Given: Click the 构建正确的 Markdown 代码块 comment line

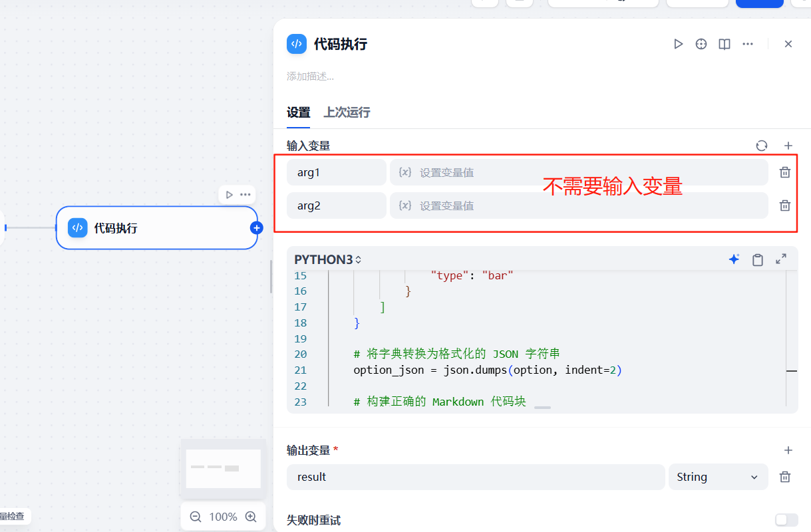Looking at the screenshot, I should click(x=440, y=402).
